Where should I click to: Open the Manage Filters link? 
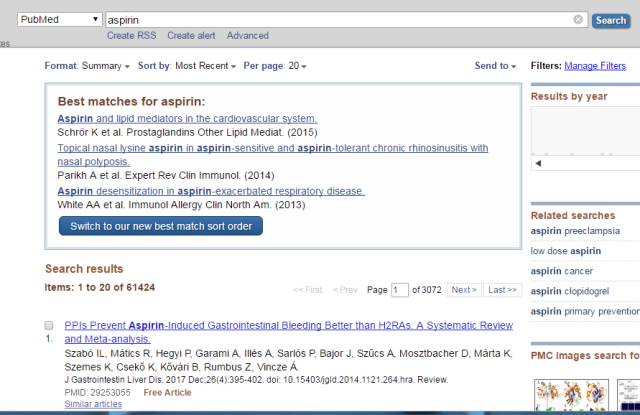point(595,66)
